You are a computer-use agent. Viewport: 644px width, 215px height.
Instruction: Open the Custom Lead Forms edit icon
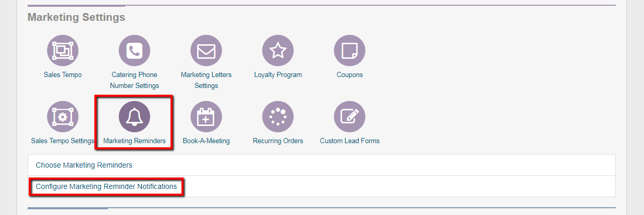349,117
